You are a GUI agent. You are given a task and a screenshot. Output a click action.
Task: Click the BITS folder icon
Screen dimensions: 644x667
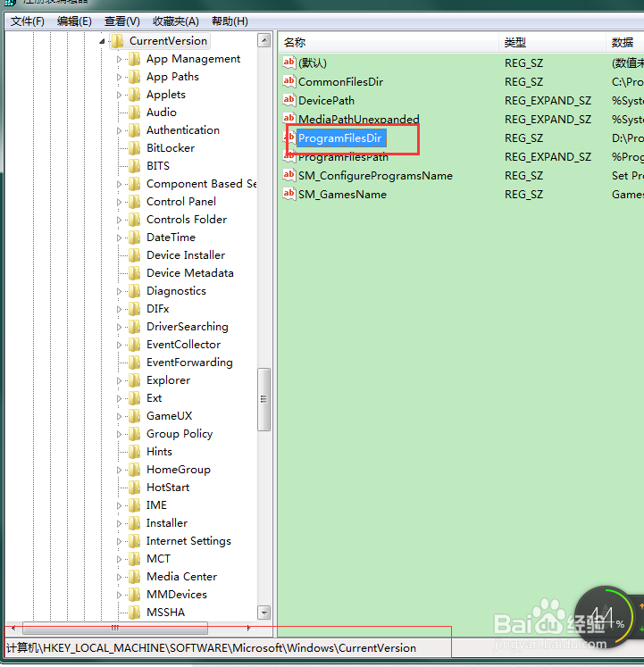135,166
